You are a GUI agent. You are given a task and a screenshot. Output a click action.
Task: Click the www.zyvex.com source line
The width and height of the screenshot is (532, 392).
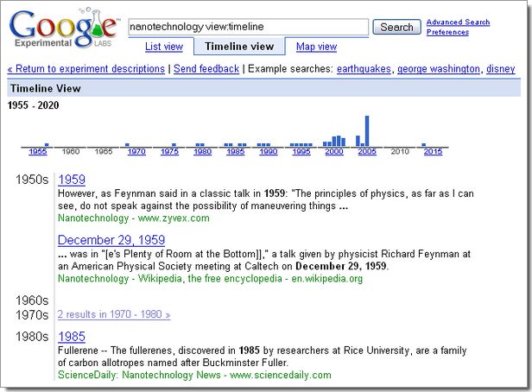(x=134, y=218)
